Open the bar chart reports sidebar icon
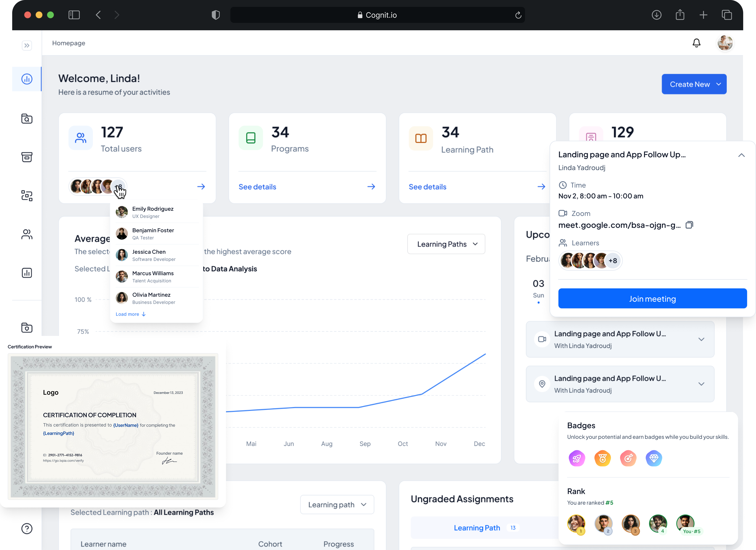The image size is (756, 550). point(27,273)
